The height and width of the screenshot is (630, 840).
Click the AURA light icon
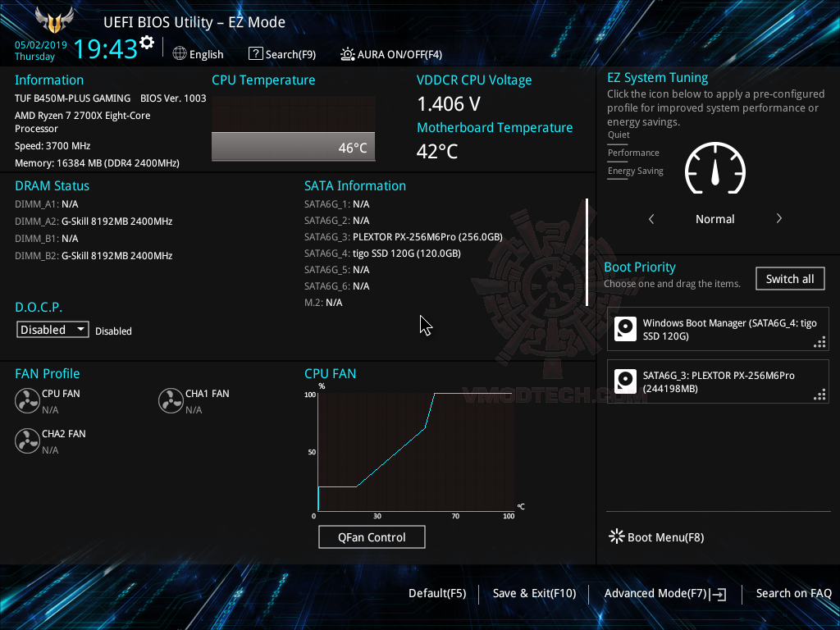tap(348, 54)
